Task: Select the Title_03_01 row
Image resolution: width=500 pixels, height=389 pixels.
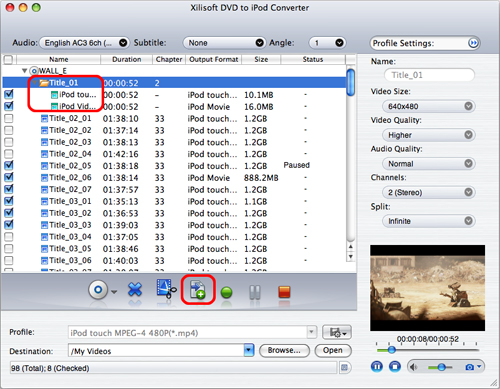Action: 173,201
